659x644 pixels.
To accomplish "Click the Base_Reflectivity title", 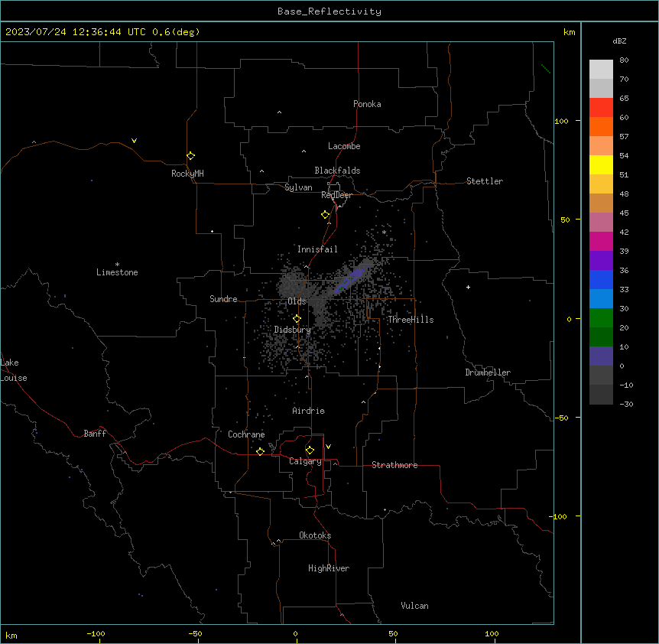I will [x=329, y=11].
